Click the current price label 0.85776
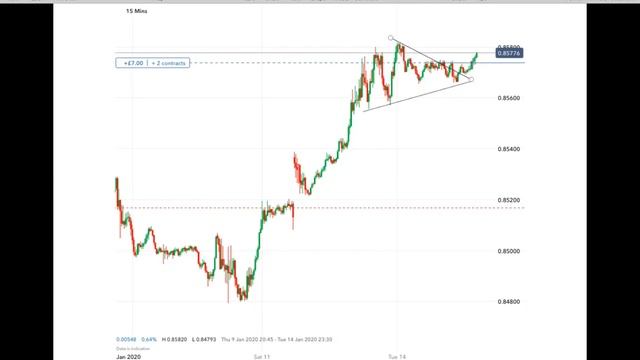The image size is (640, 360). coord(509,53)
